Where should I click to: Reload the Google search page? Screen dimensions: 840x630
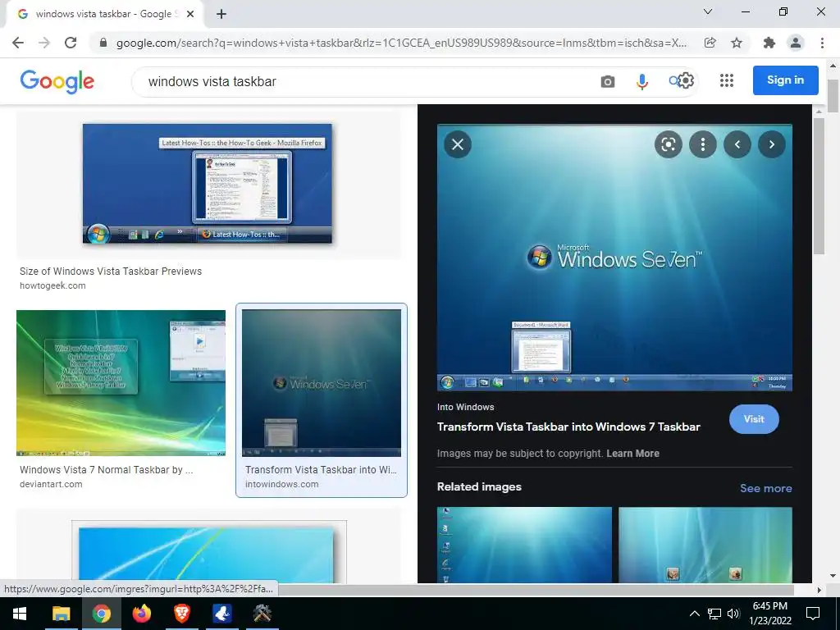(x=71, y=43)
